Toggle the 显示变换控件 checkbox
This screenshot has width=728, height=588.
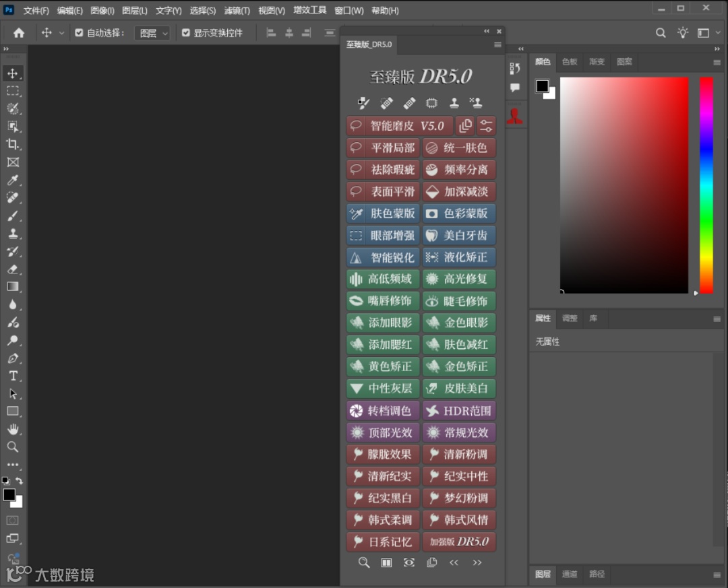tap(186, 32)
